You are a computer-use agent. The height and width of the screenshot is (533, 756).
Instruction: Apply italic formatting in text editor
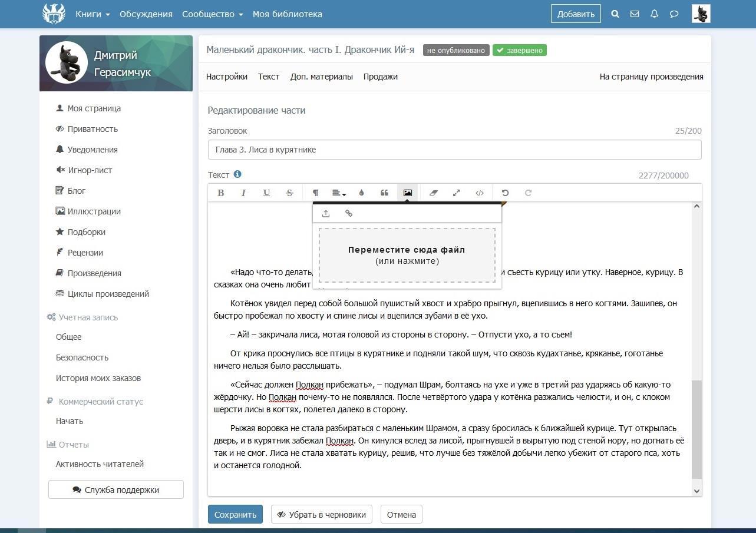click(243, 193)
